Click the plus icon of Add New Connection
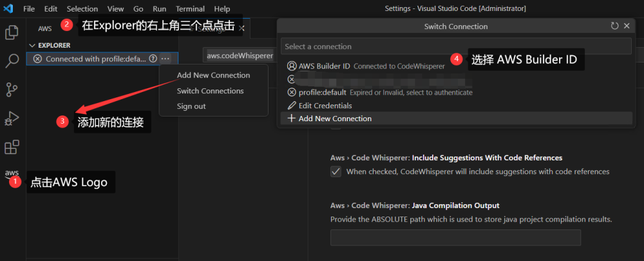Screen dimensions: 644x261 tap(292, 119)
